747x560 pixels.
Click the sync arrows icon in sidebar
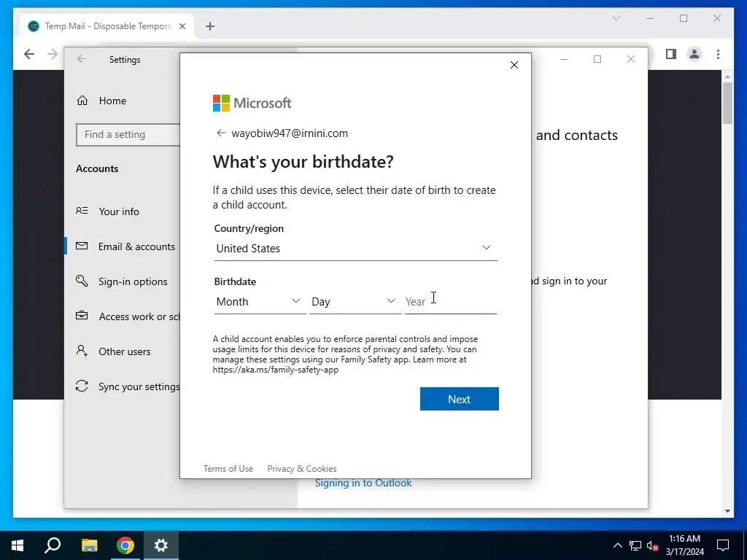[x=82, y=386]
